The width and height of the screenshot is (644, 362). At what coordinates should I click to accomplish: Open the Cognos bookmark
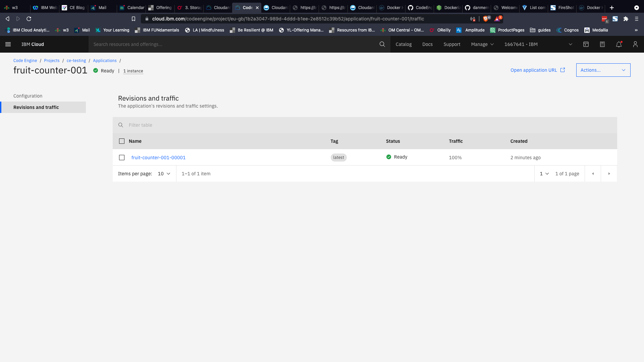567,30
